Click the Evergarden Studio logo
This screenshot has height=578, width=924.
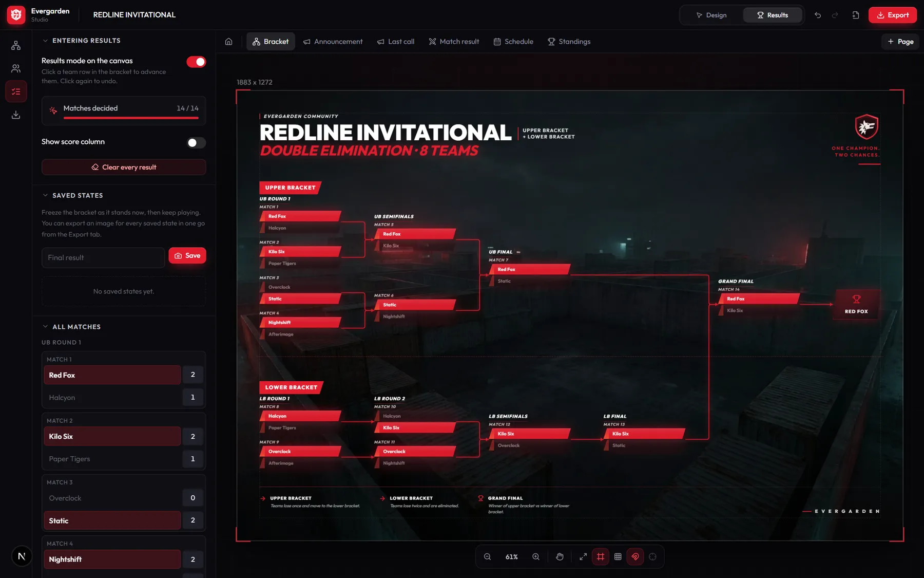pyautogui.click(x=16, y=15)
